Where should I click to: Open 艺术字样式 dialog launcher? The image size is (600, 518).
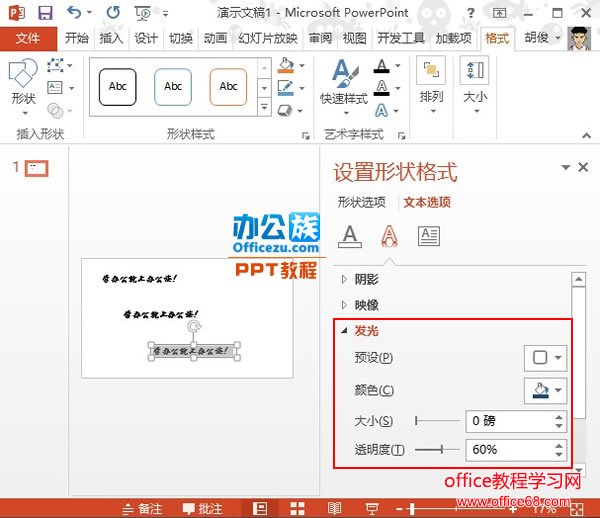401,135
